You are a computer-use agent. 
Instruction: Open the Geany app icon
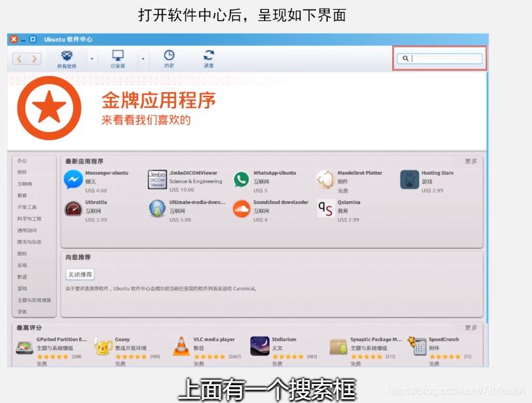103,346
